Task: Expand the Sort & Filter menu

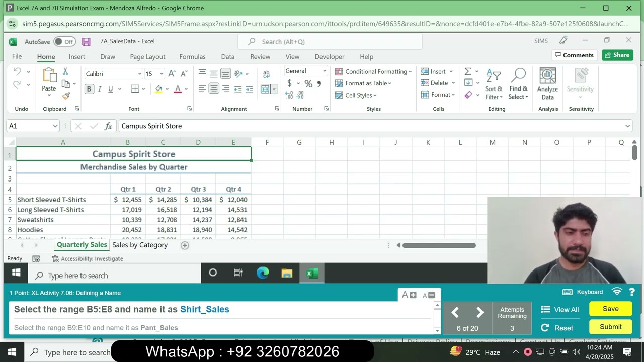Action: pyautogui.click(x=494, y=83)
